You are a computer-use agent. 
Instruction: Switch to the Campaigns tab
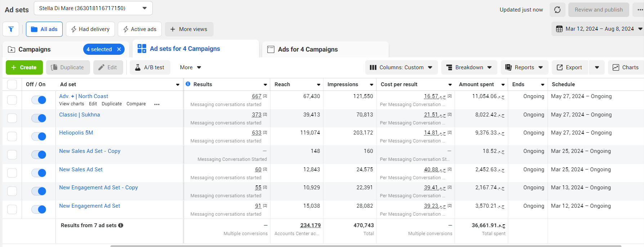coord(34,49)
